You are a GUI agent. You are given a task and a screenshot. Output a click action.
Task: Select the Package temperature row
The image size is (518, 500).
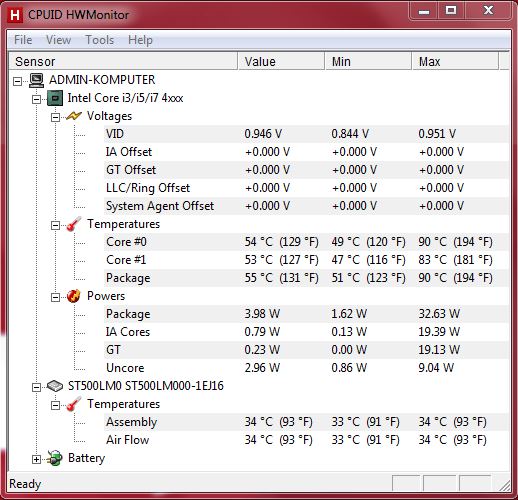tap(307, 278)
